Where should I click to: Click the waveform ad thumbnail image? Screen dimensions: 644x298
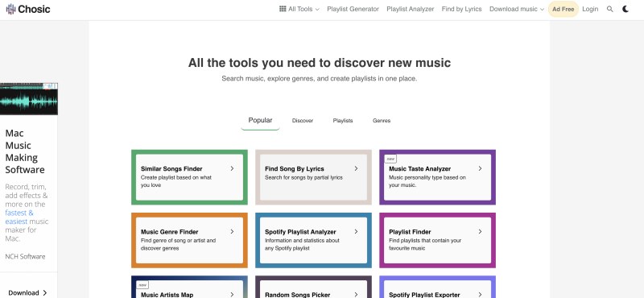pyautogui.click(x=29, y=98)
